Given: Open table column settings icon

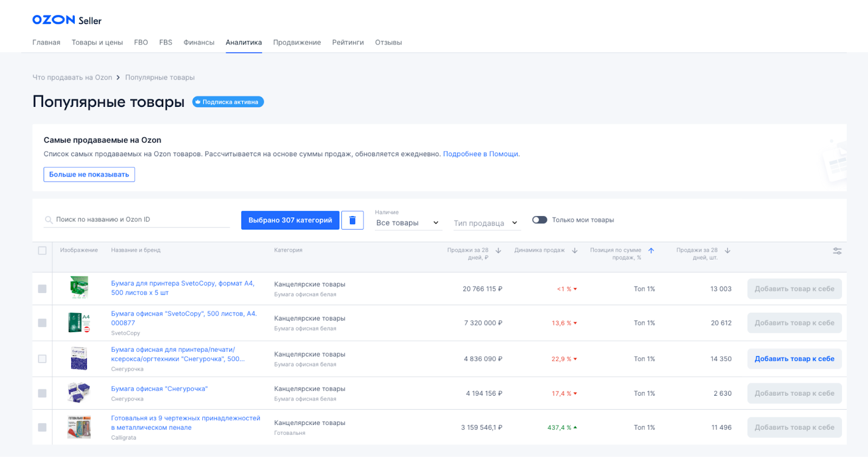Looking at the screenshot, I should pos(837,251).
